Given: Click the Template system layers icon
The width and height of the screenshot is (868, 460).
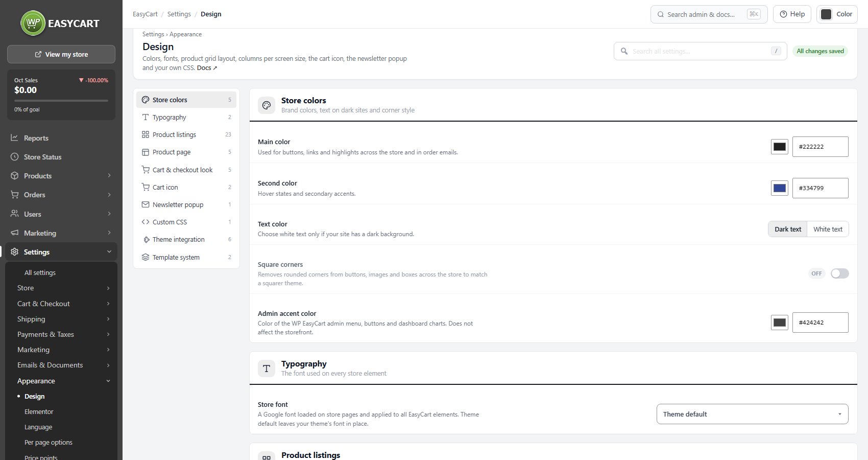Looking at the screenshot, I should (x=146, y=257).
